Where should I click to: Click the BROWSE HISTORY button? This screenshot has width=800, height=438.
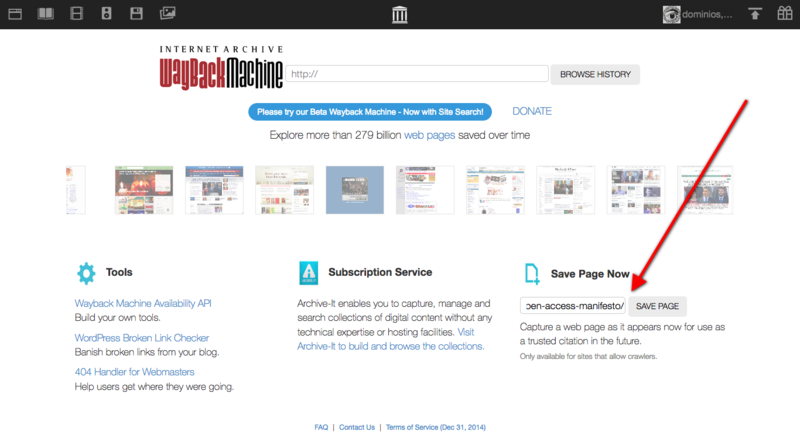[595, 75]
